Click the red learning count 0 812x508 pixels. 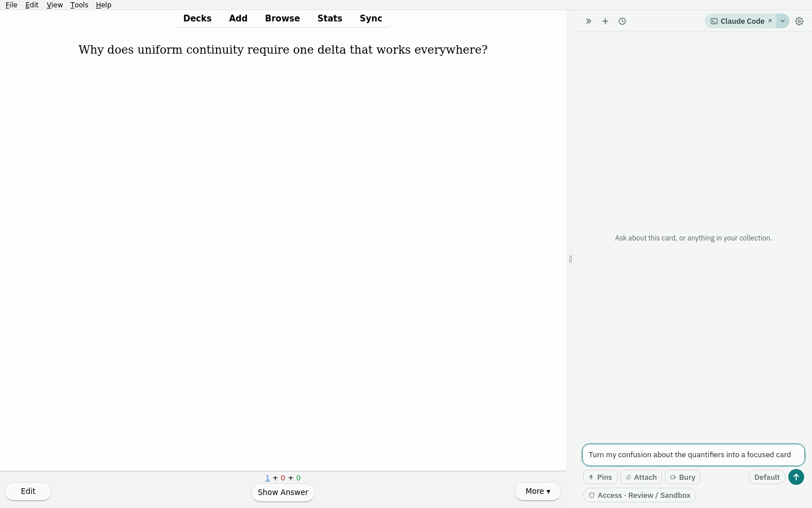(x=283, y=478)
